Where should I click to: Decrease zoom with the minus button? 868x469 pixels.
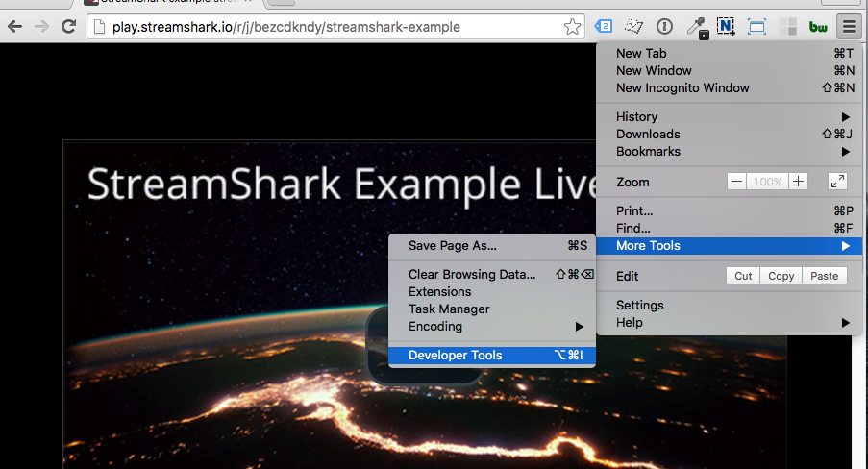click(x=736, y=182)
